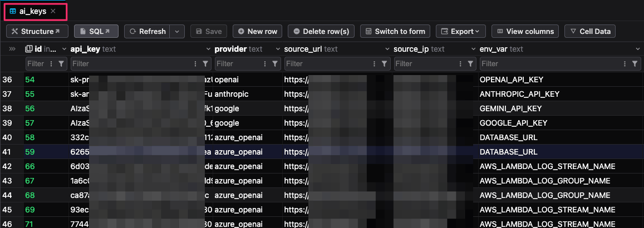Select the GEMINI_API_KEY cell
The height and width of the screenshot is (228, 644).
pyautogui.click(x=560, y=108)
